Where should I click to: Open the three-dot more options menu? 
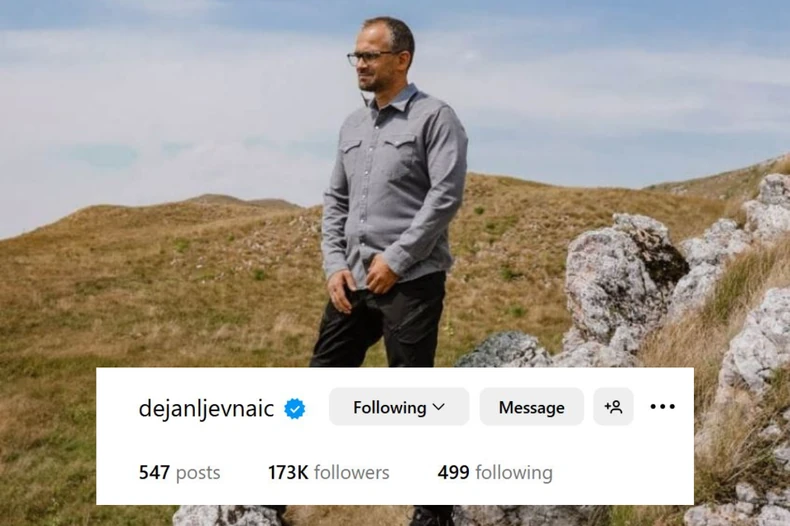(x=663, y=407)
